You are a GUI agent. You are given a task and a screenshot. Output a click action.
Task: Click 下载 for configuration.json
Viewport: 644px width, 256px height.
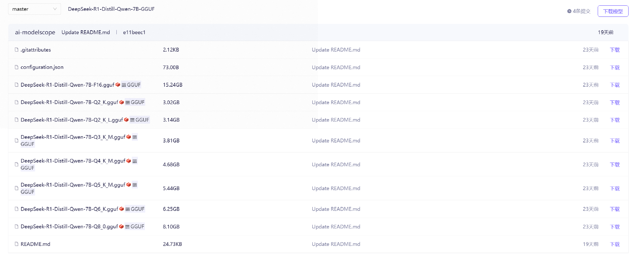[x=614, y=68]
